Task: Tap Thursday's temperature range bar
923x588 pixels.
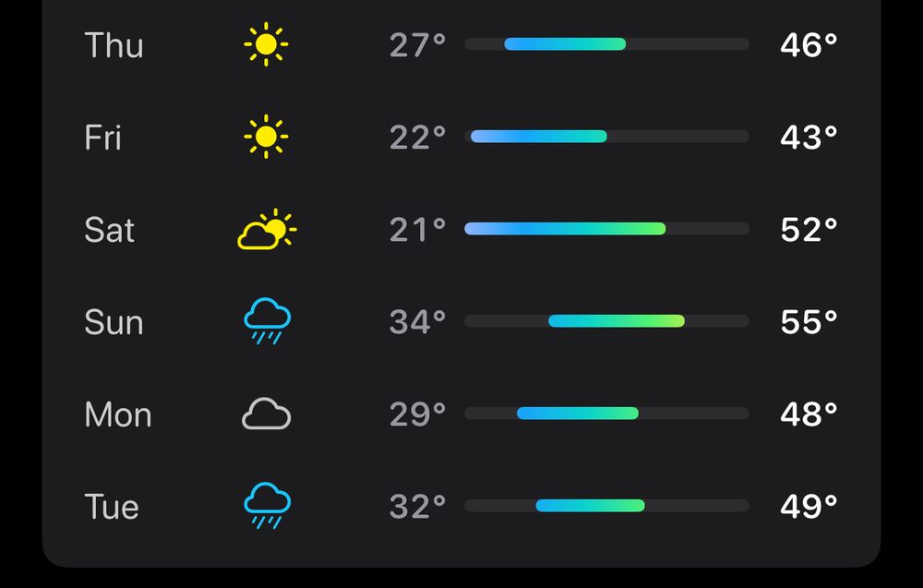Action: click(606, 44)
